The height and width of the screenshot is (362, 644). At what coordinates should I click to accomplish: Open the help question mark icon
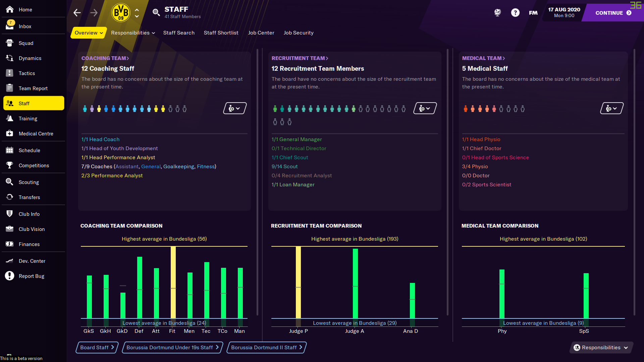click(x=515, y=13)
